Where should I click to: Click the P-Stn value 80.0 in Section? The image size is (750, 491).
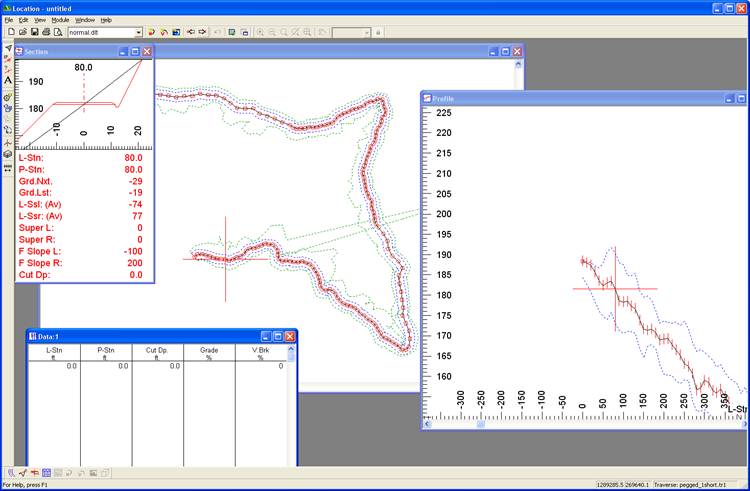tap(133, 170)
